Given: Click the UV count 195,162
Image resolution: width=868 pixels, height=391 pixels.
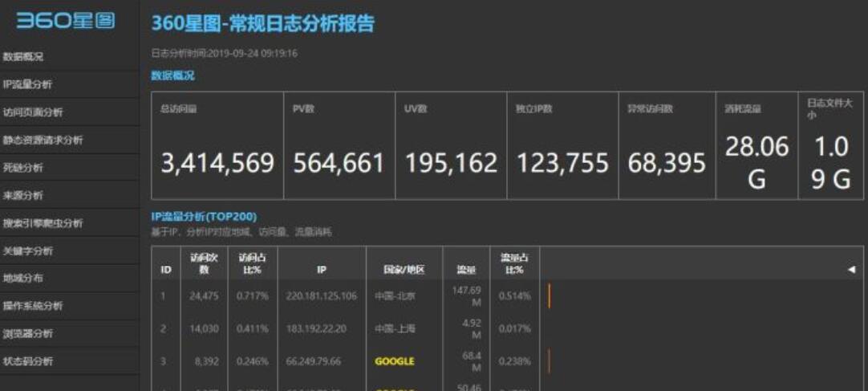Looking at the screenshot, I should 451,163.
